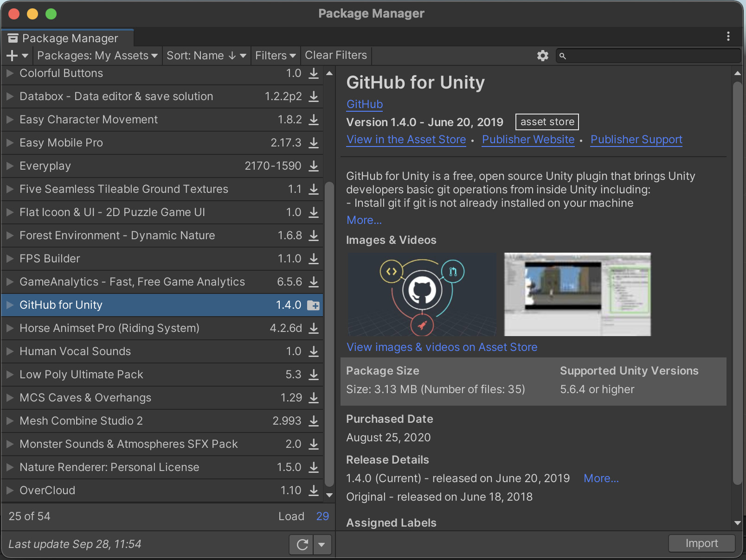Select Databox - Data editor & save solution
The width and height of the screenshot is (746, 560).
[162, 96]
